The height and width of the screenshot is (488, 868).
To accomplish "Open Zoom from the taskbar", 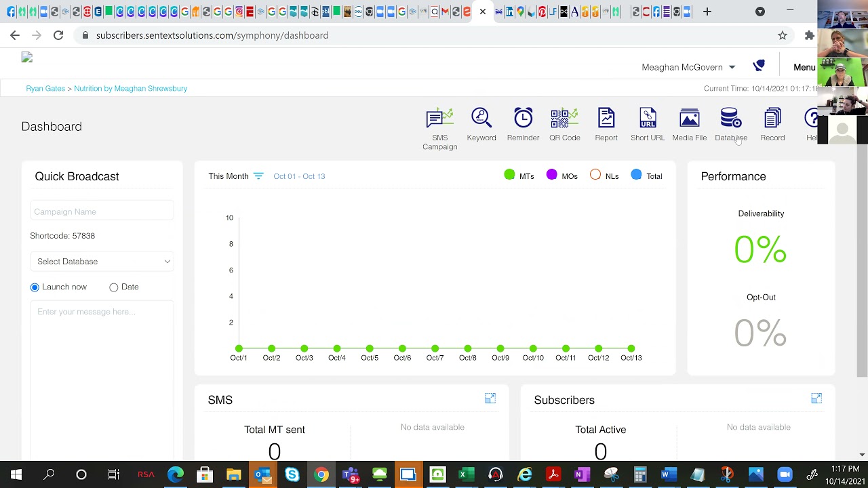I will [785, 474].
